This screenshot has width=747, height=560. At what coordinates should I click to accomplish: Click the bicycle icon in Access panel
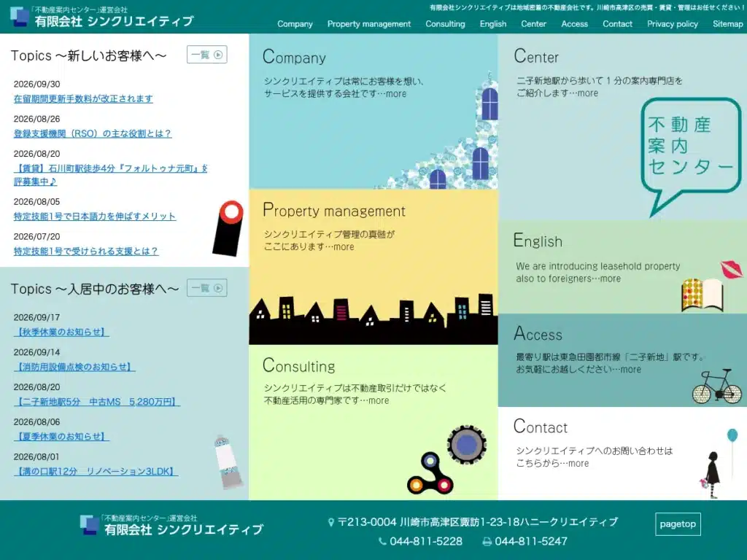tap(716, 385)
